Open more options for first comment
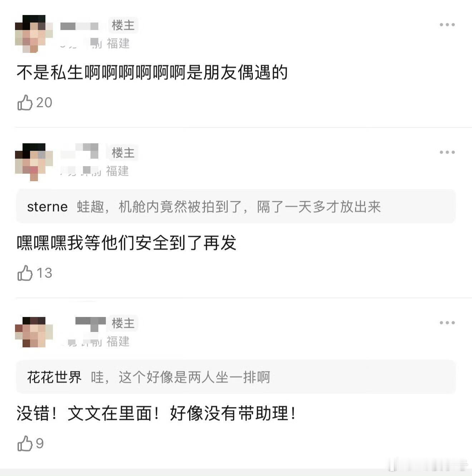Screen dimensions: 472x476 coord(447,25)
